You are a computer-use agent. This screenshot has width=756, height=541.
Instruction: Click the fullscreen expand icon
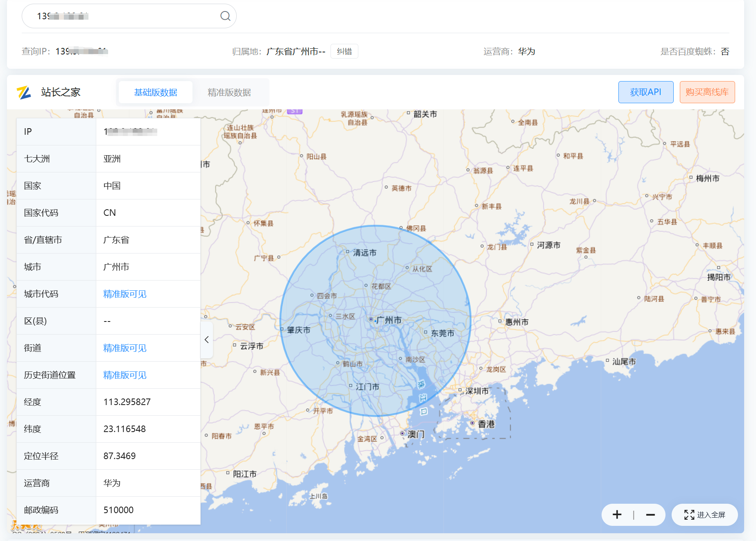(689, 515)
